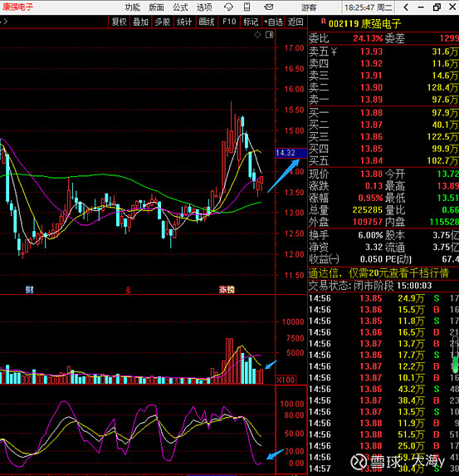
Task: Click the 通达信 千档行情 promotion link
Action: [378, 273]
